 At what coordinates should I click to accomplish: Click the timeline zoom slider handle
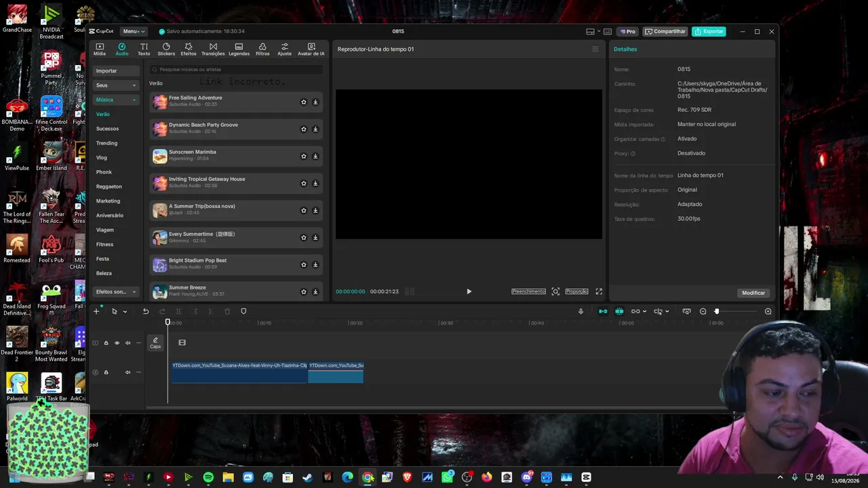tap(717, 311)
